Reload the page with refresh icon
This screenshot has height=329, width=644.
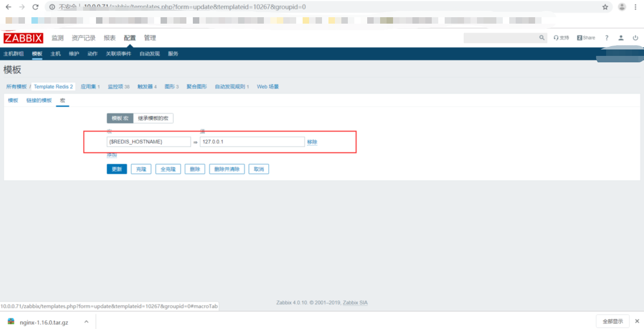click(x=36, y=7)
